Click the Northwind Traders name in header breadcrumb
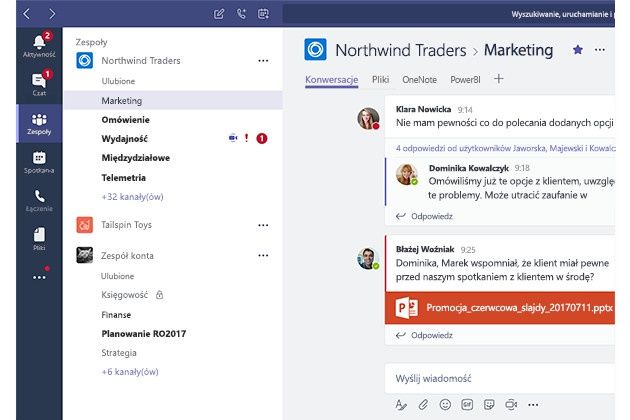This screenshot has height=420, width=630. click(401, 50)
